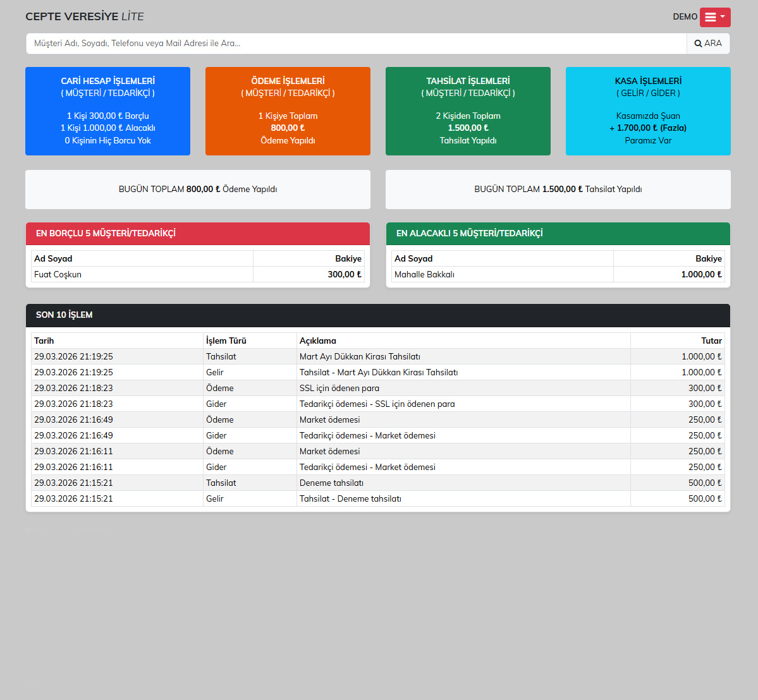Click the Cepte Veresiye Lite logo title
Screen dimensions: 758x700
[85, 16]
